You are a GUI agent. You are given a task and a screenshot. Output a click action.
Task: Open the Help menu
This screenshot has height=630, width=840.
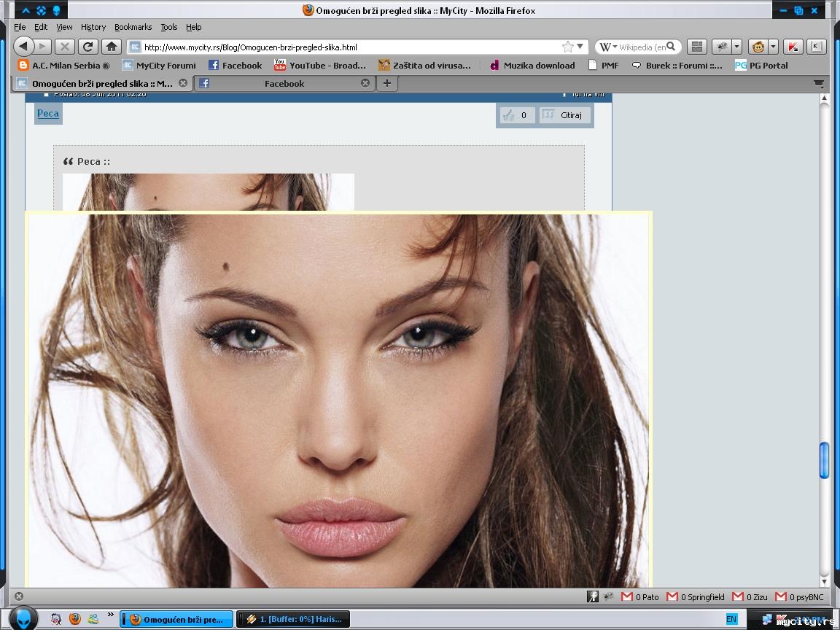point(193,27)
